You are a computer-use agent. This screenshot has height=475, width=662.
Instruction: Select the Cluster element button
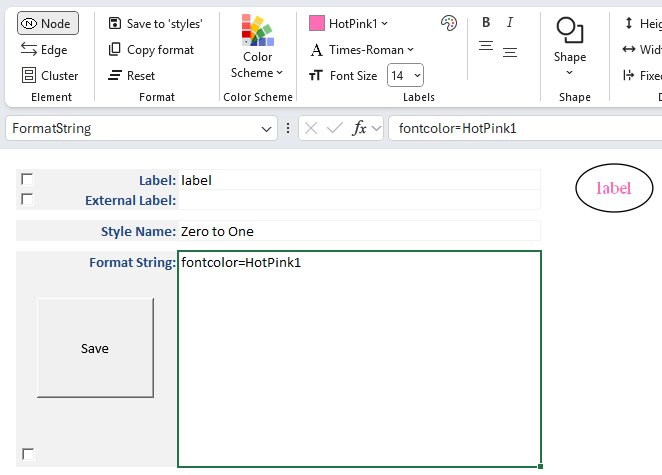coord(49,75)
